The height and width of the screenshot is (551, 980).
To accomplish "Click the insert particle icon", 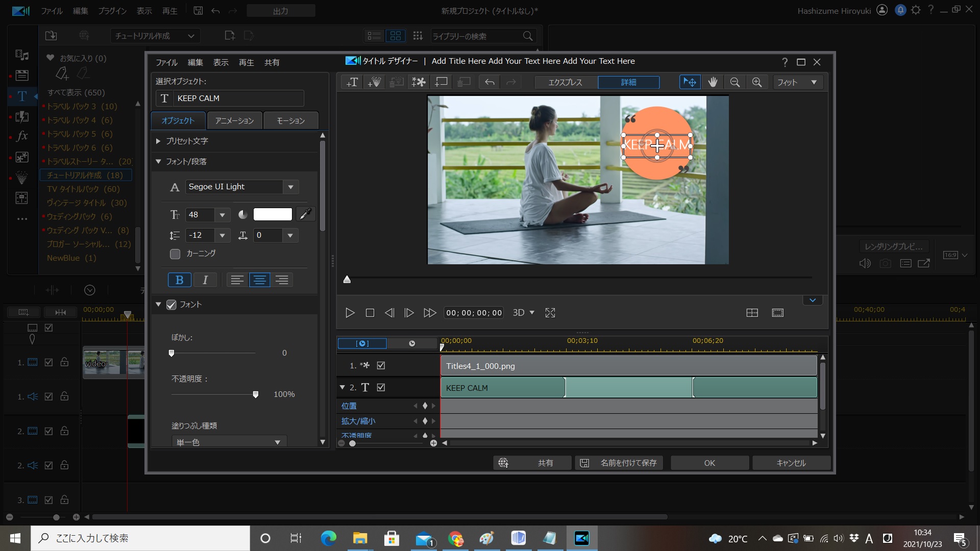I will click(x=374, y=82).
